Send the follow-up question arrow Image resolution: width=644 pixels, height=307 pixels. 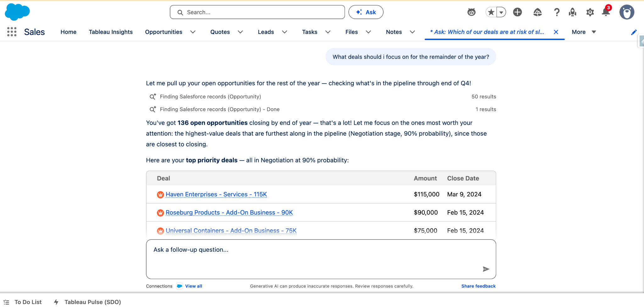click(x=486, y=269)
